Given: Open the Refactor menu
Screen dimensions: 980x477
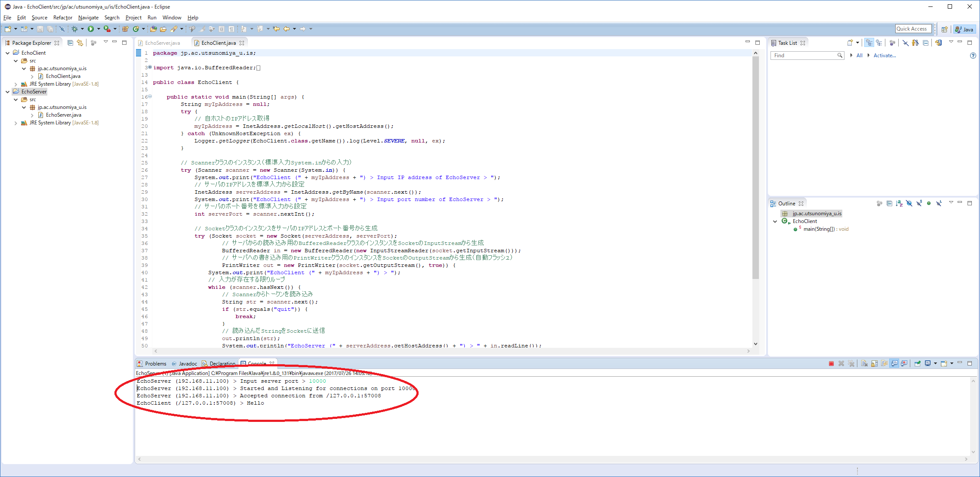Looking at the screenshot, I should (x=63, y=18).
